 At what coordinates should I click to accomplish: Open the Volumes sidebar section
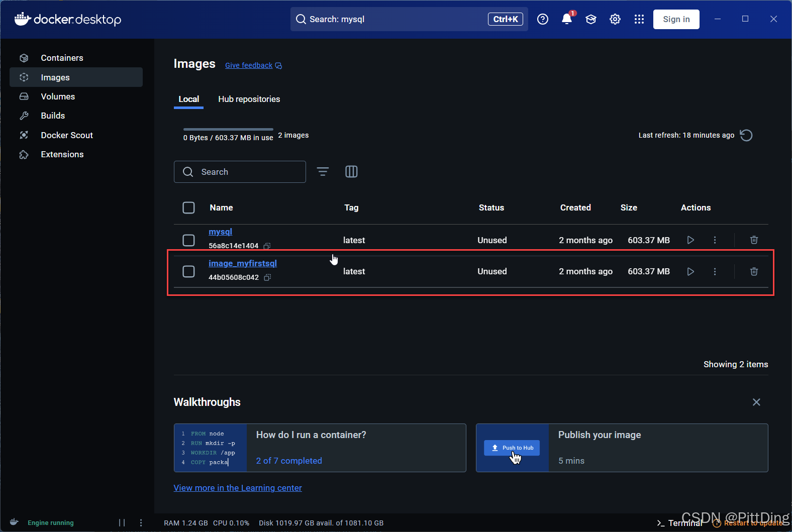pyautogui.click(x=76, y=96)
